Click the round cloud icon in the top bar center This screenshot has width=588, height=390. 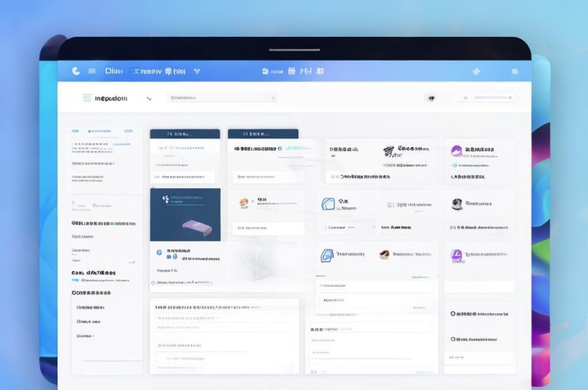point(265,71)
